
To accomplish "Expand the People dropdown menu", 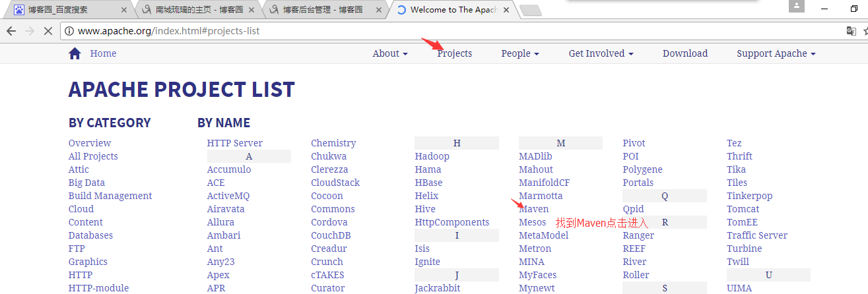I will (520, 53).
